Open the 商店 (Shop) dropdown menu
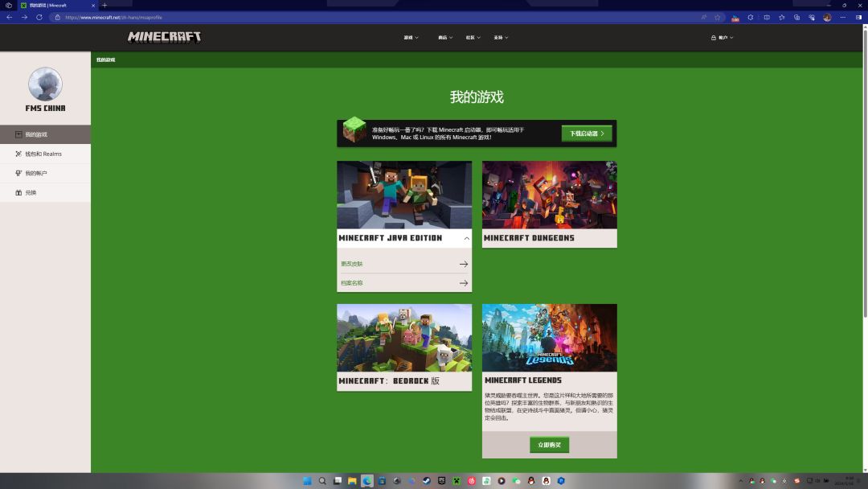This screenshot has width=868, height=489. pos(445,38)
